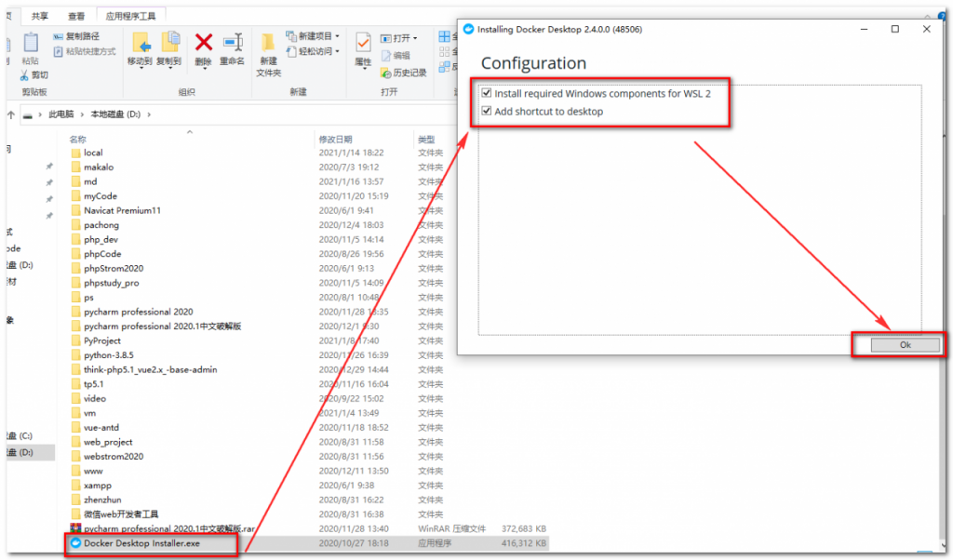953x560 pixels.
Task: Click the Paste (粘贴) clipboard icon
Action: (x=31, y=42)
